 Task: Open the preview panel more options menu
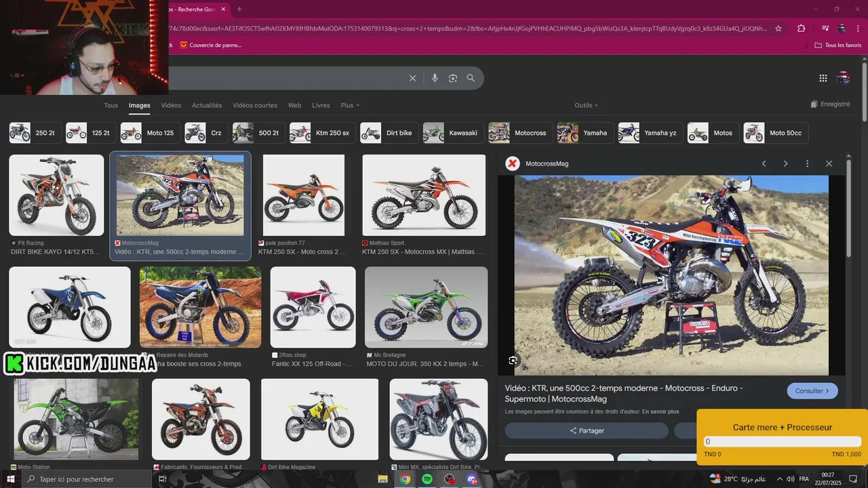coord(807,163)
